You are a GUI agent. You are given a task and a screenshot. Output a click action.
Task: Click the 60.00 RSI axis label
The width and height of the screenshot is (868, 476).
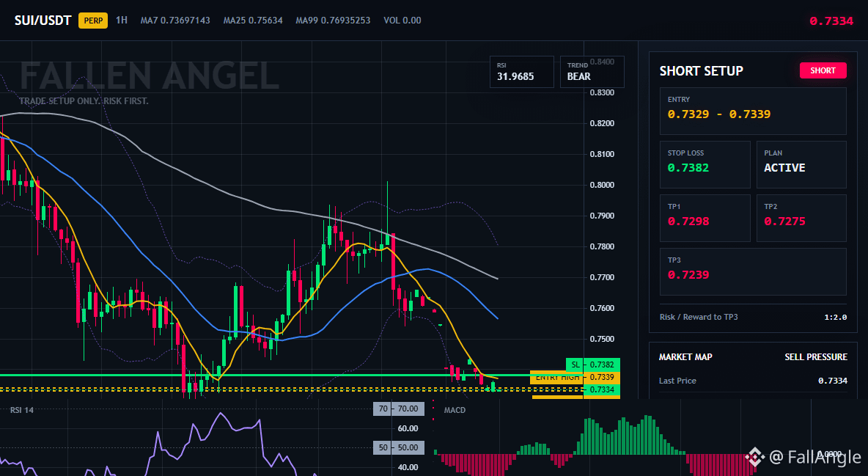(x=408, y=428)
